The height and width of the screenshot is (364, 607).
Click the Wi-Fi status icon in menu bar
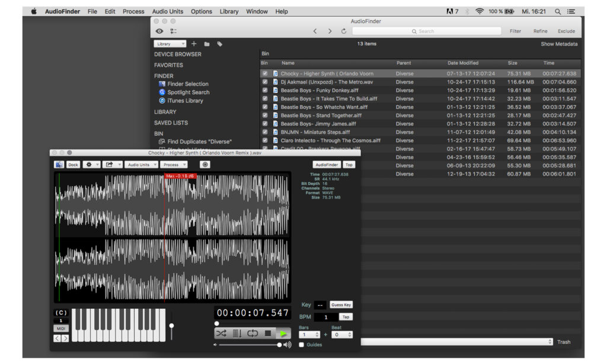point(479,11)
